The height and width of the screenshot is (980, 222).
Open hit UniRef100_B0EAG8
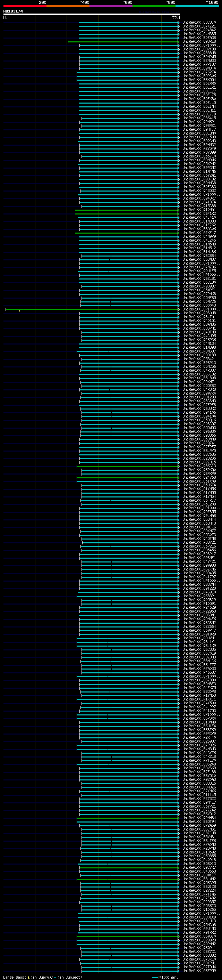(x=199, y=38)
